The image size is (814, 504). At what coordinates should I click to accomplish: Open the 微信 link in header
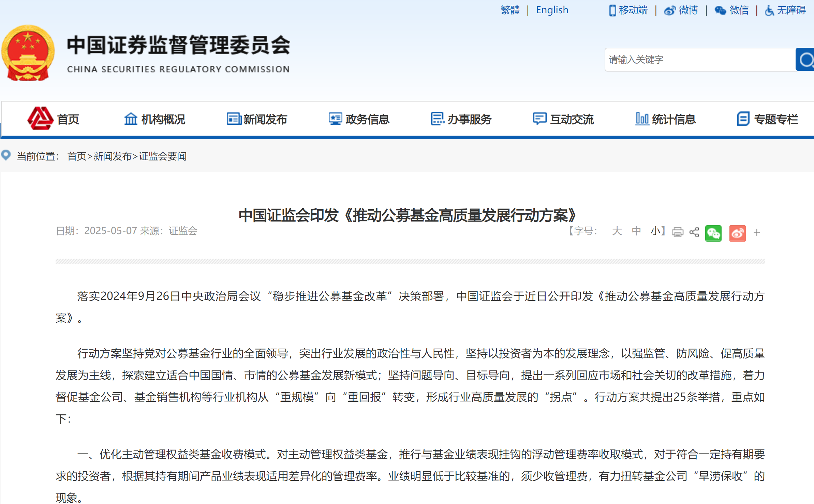tap(739, 10)
